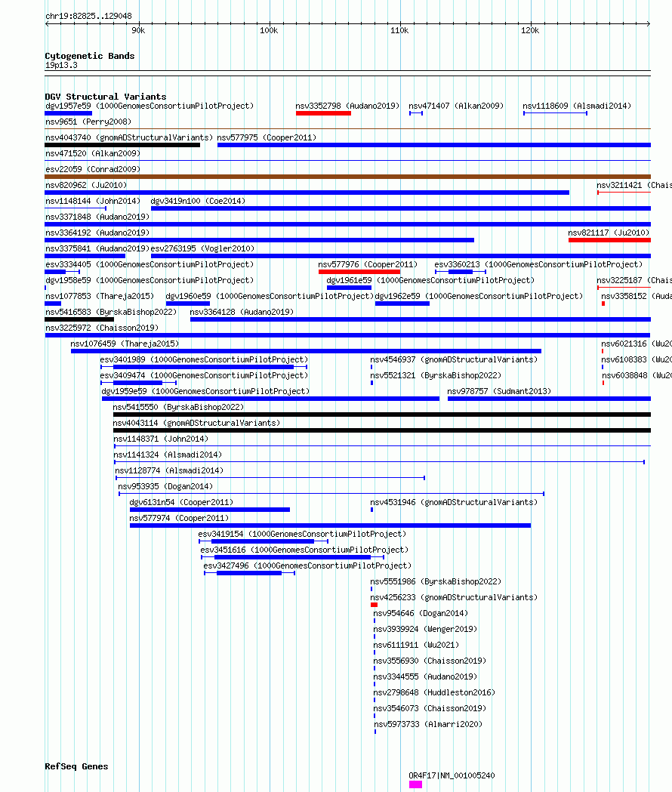
Task: Open the nsv954646 (Dogan2014) label
Action: pos(421,613)
